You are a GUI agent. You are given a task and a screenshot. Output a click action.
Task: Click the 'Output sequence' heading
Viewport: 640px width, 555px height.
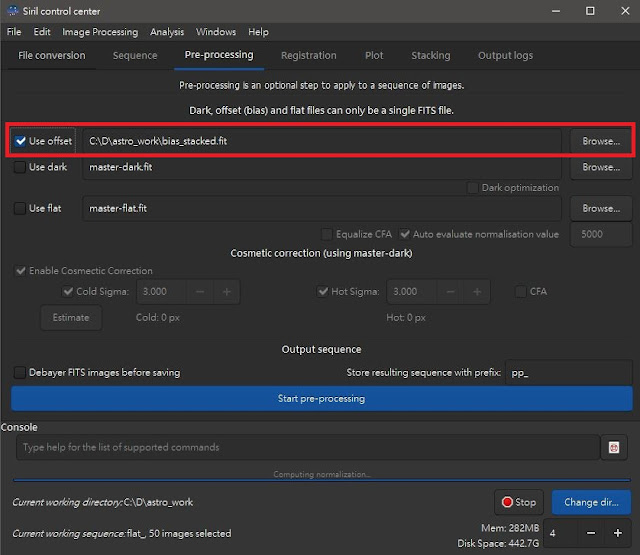tap(322, 350)
